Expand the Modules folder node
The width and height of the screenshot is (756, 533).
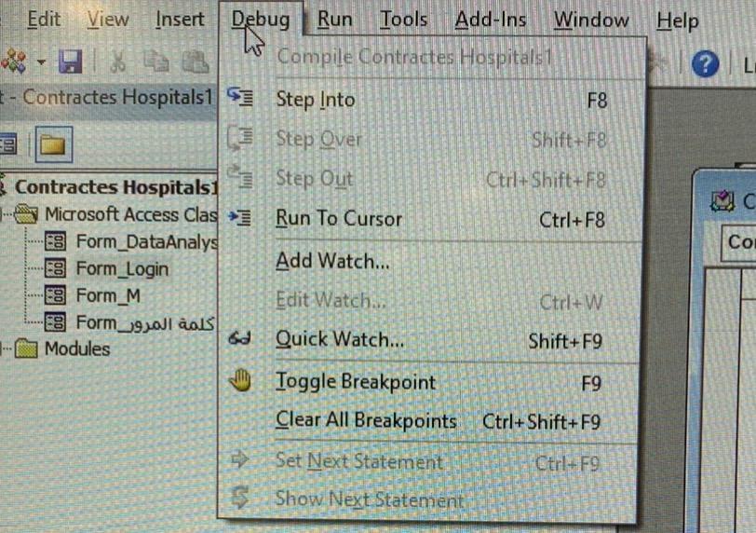[x=3, y=348]
